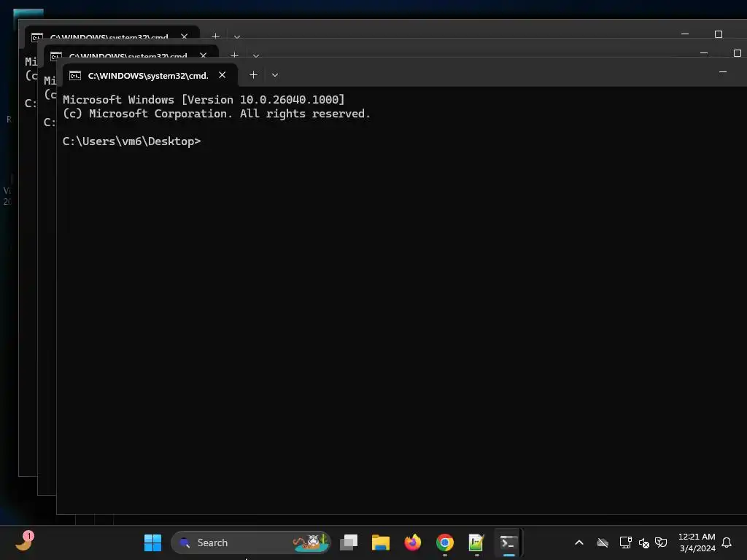This screenshot has width=747, height=560.
Task: Click the muted volume tray icon
Action: point(643,542)
